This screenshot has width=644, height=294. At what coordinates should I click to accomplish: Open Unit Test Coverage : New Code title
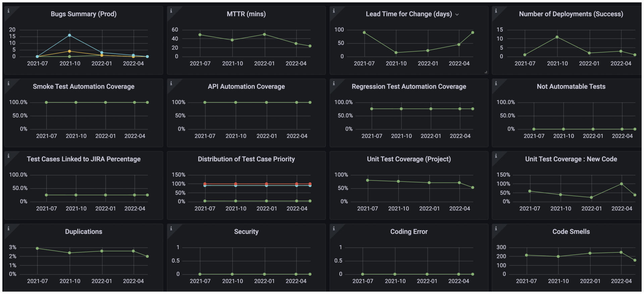(571, 159)
